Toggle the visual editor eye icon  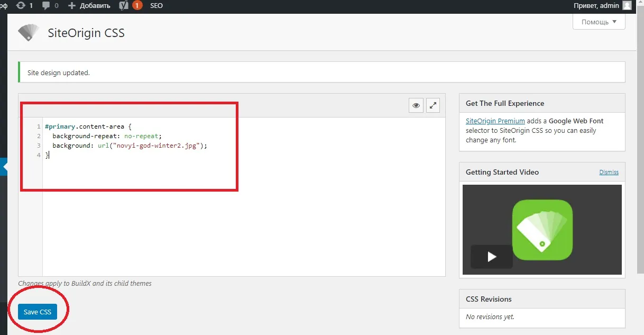416,105
